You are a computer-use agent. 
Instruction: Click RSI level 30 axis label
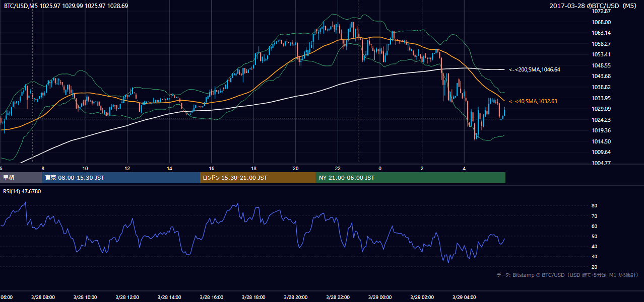[595, 257]
